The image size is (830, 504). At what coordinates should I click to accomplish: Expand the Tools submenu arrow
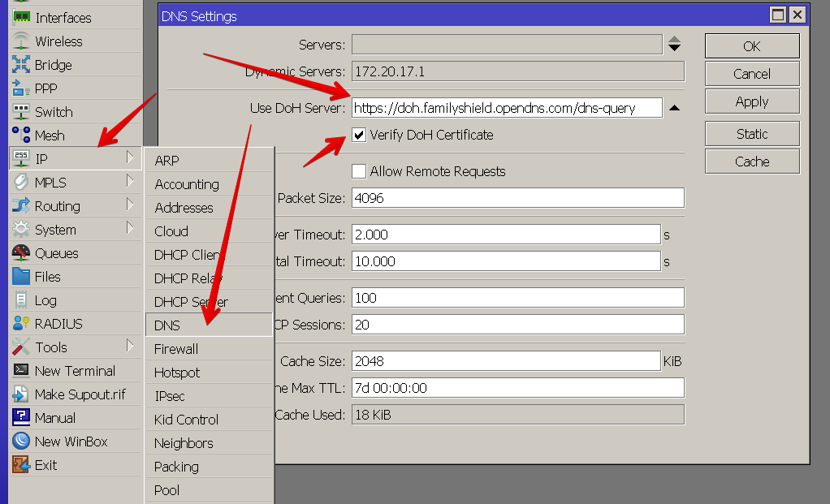pos(130,346)
